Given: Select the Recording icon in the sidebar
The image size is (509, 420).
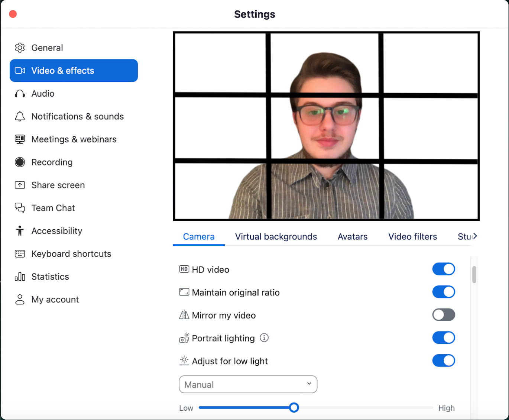Looking at the screenshot, I should click(20, 162).
